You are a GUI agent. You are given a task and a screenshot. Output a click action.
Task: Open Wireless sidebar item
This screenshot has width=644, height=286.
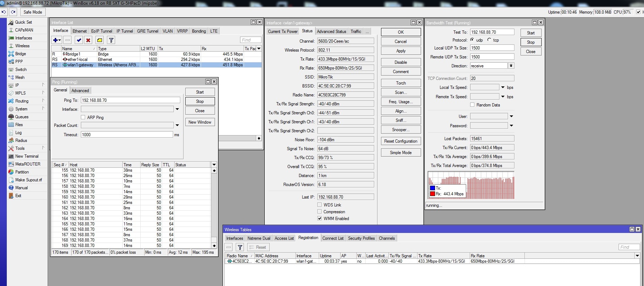pos(22,46)
